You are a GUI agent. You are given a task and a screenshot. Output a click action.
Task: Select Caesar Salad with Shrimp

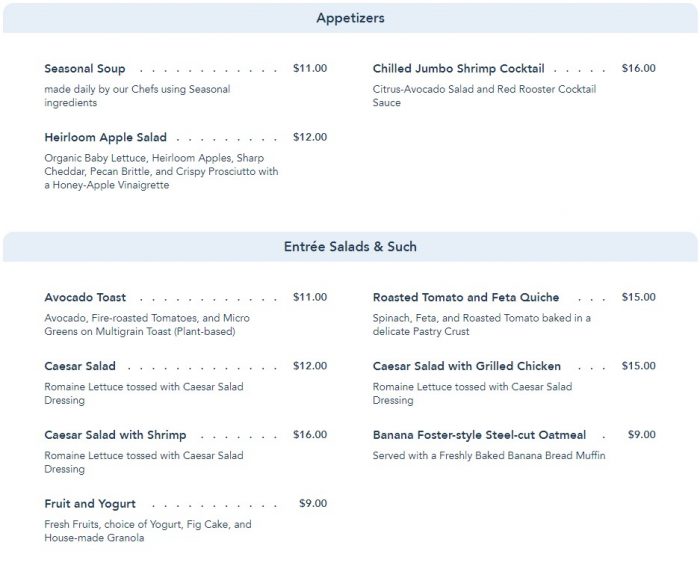115,436
